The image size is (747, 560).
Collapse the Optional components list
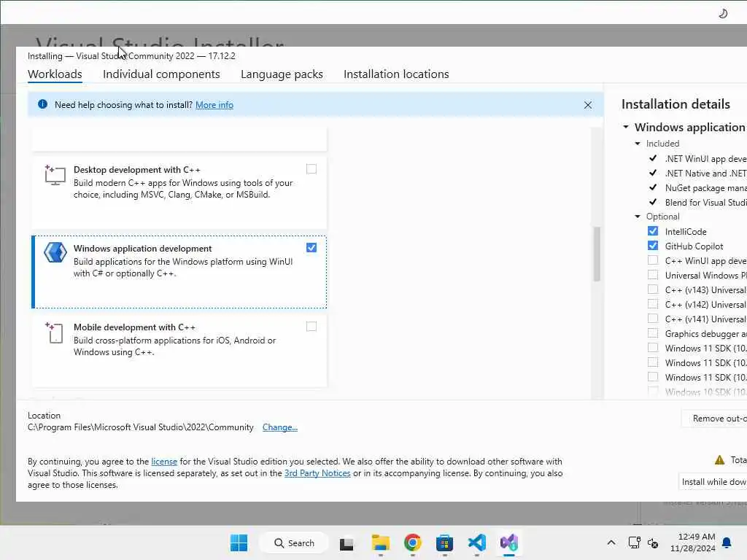[x=638, y=216]
